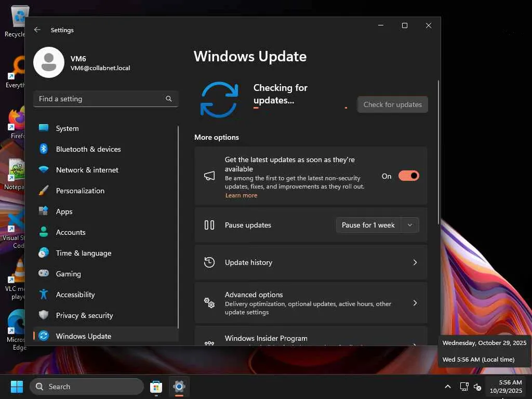532x399 pixels.
Task: Open Time & language settings
Action: (x=105, y=253)
